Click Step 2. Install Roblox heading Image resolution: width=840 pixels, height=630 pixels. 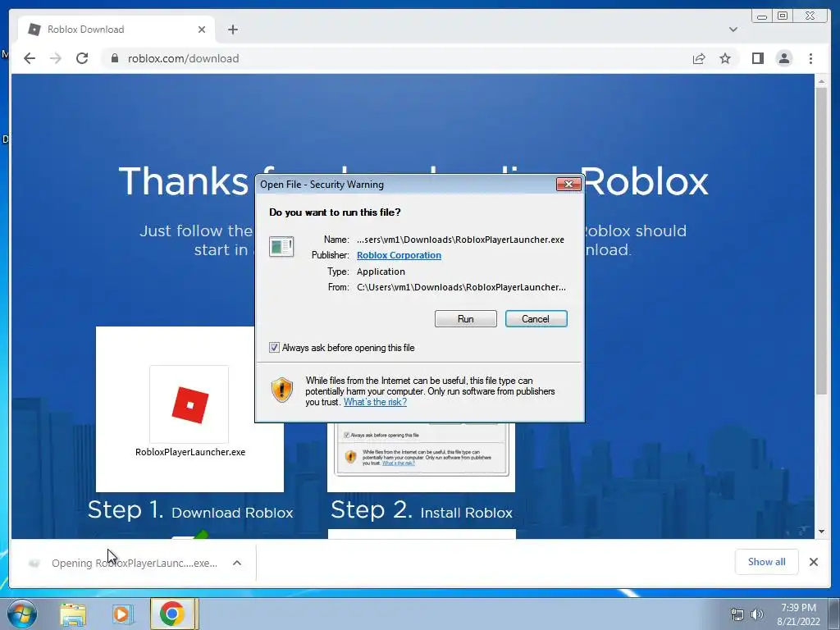tap(422, 510)
